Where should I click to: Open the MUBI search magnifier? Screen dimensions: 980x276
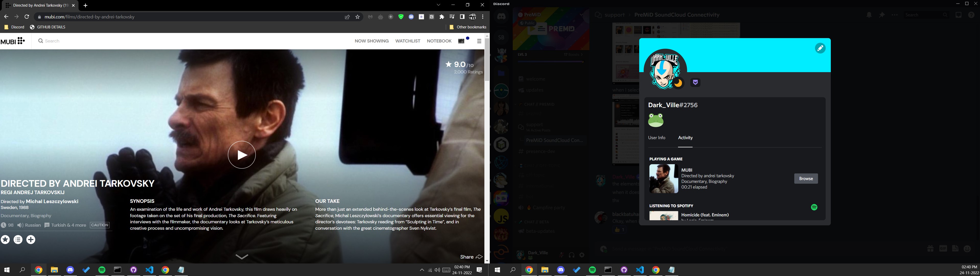[40, 41]
